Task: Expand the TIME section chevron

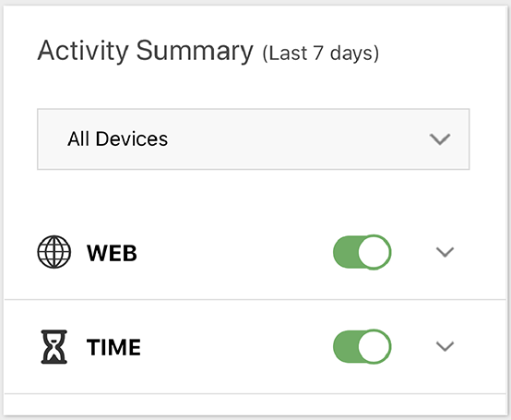Action: click(445, 346)
